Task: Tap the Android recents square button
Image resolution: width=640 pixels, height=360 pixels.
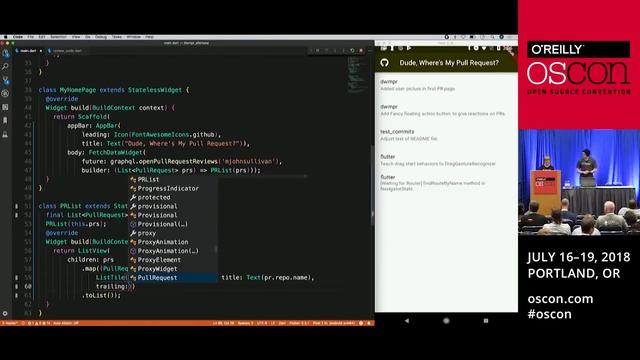Action: 486,321
